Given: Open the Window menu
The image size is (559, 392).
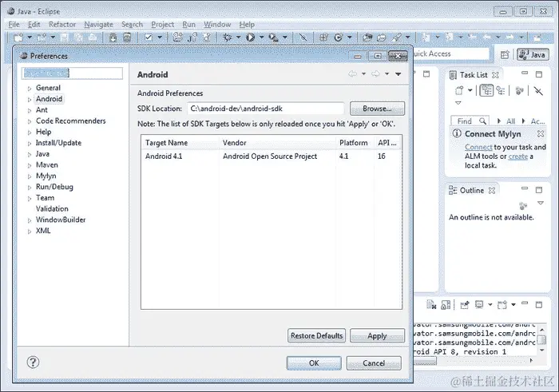Looking at the screenshot, I should pos(217,24).
